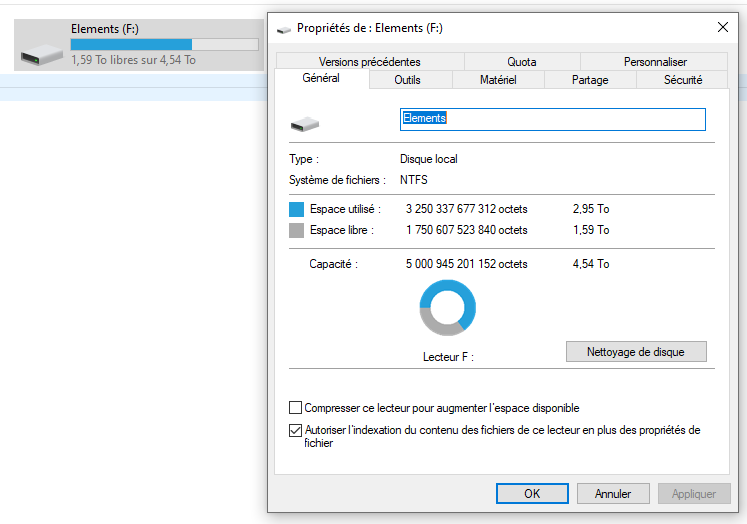Click the drive name field containing Elements
The height and width of the screenshot is (524, 747).
pos(552,119)
